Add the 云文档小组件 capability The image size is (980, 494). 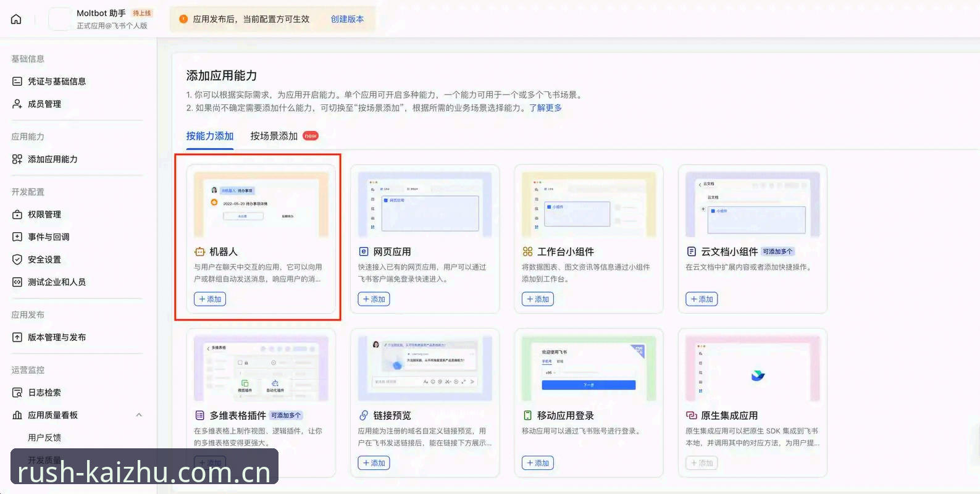pos(701,299)
